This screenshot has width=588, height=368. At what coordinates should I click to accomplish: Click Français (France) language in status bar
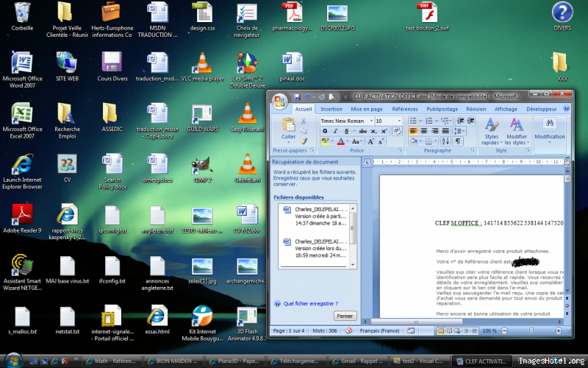(x=379, y=330)
